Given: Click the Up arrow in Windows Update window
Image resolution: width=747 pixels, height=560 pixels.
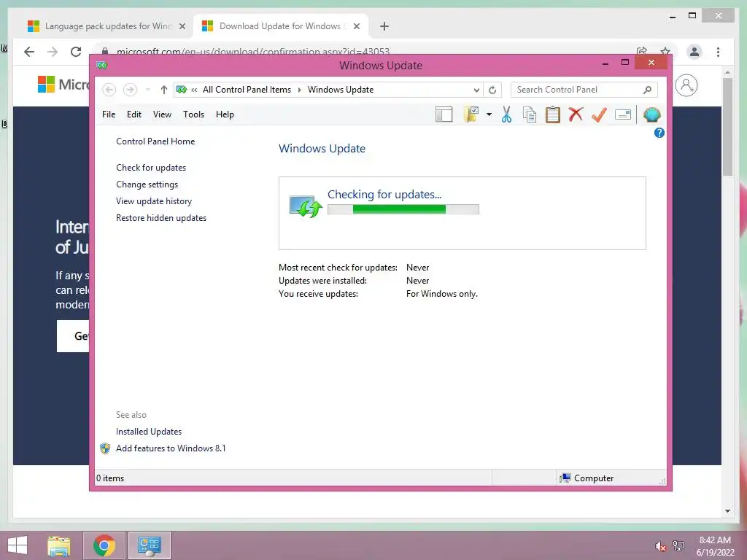Looking at the screenshot, I should (x=164, y=90).
